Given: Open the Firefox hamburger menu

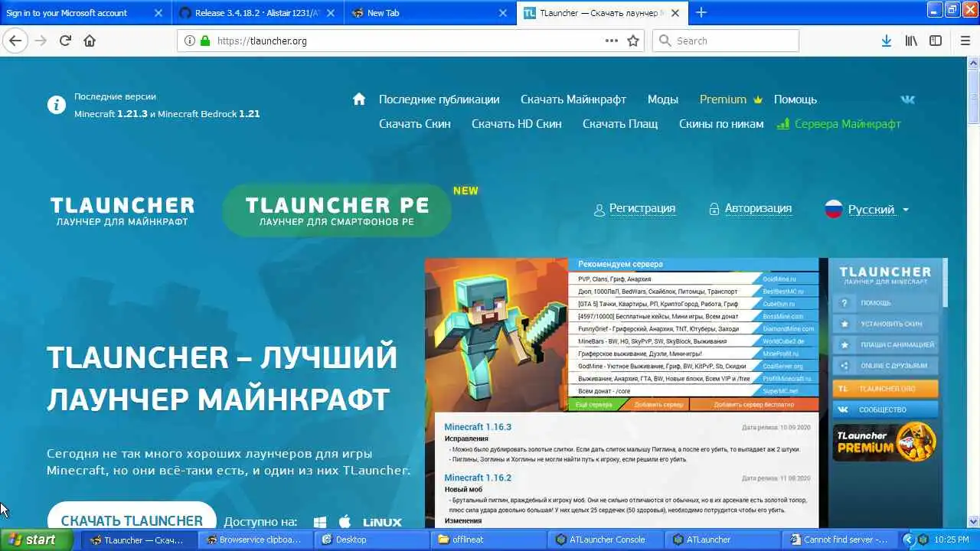Looking at the screenshot, I should [965, 41].
